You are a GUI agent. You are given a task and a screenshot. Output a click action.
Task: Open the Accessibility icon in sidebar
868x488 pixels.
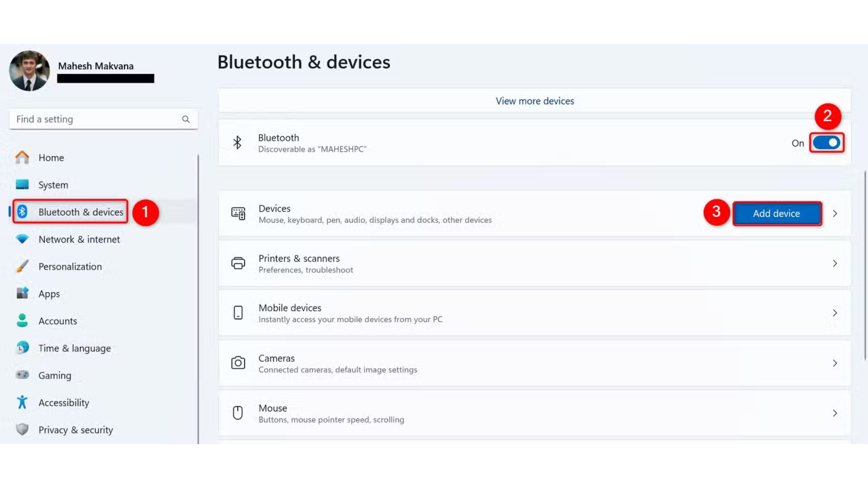23,402
